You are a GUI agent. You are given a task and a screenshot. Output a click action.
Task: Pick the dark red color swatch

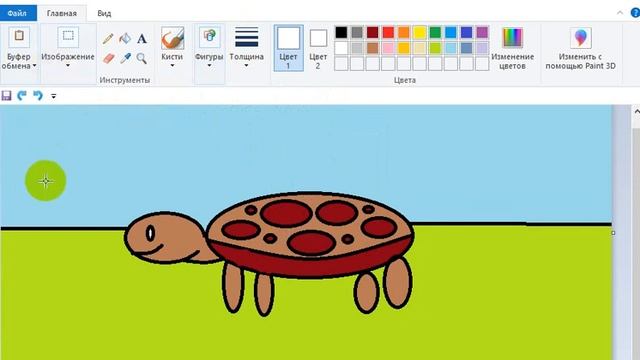pos(373,32)
